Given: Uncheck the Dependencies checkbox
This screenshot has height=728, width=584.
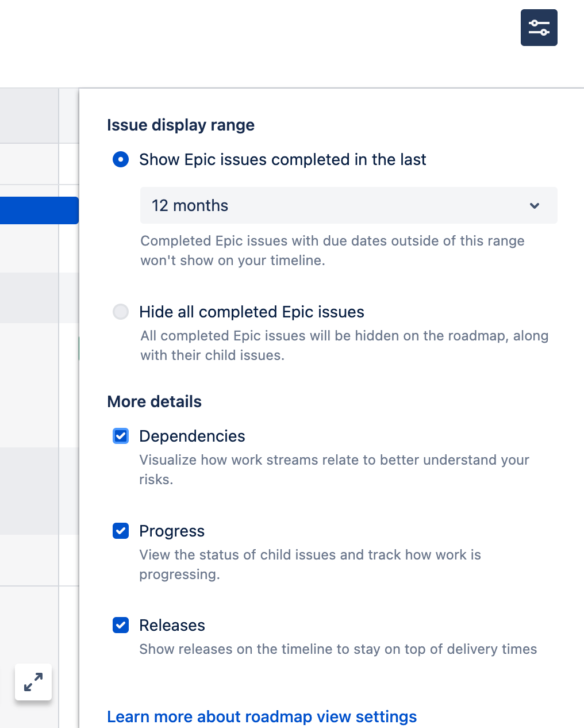Looking at the screenshot, I should tap(121, 436).
